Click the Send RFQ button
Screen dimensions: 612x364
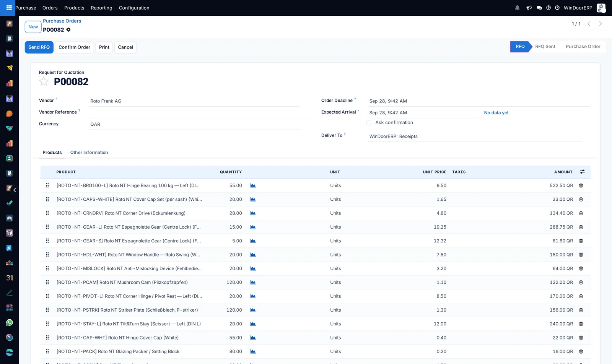(39, 47)
